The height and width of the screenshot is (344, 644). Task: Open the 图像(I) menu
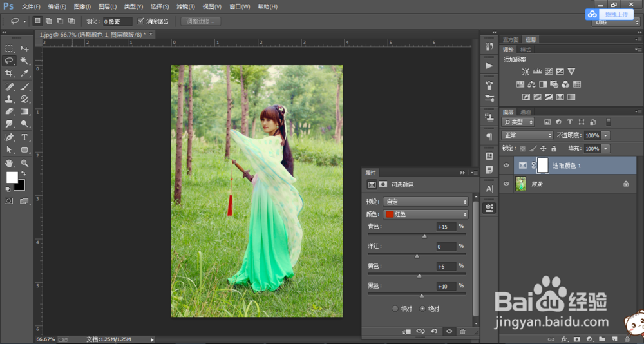pyautogui.click(x=82, y=6)
